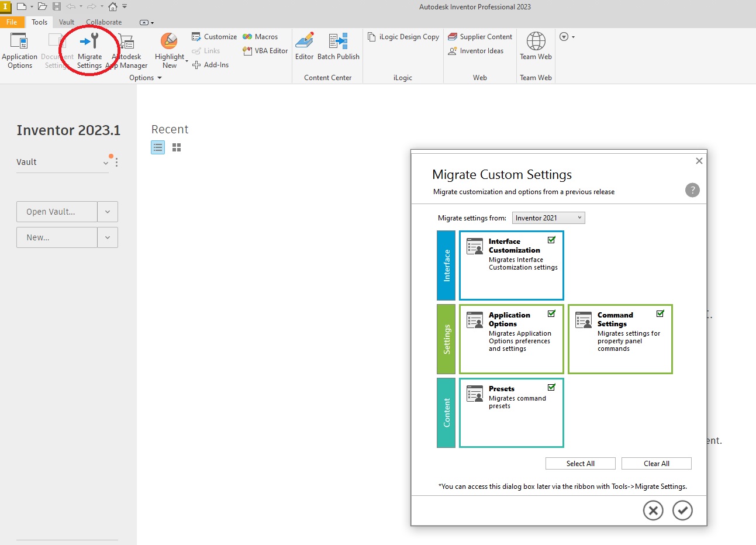Open help for Migrate Custom Settings
The height and width of the screenshot is (545, 756).
[x=692, y=190]
